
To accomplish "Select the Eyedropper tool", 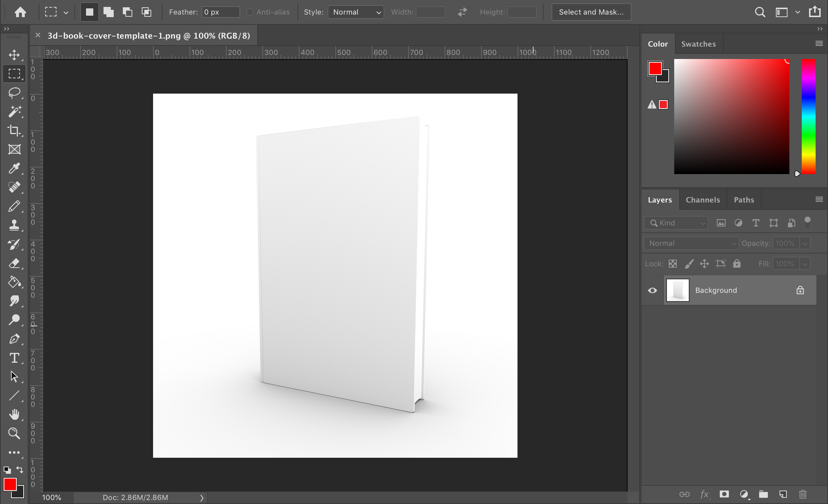I will (x=14, y=168).
